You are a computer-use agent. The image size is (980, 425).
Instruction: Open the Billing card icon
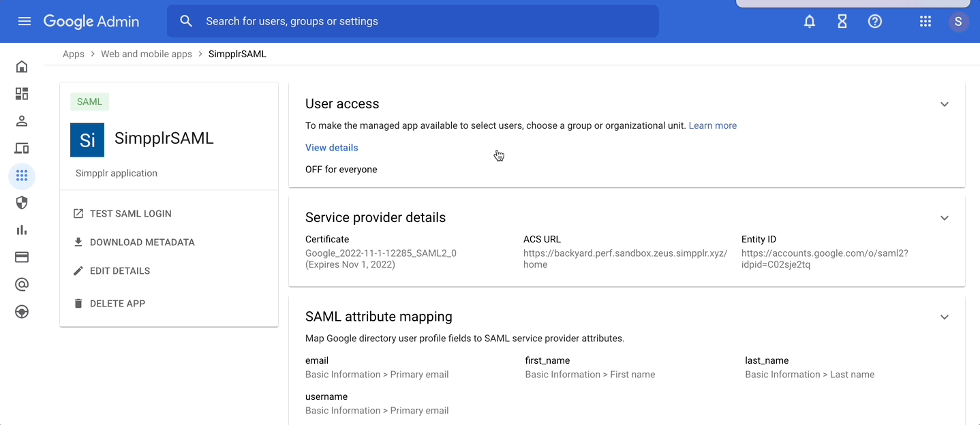pos(21,257)
